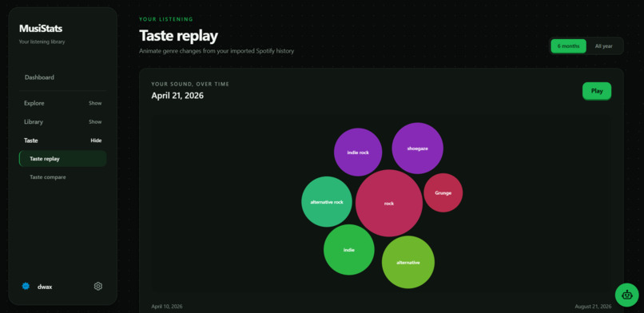Viewport: 644px width, 313px height.
Task: Select the rock genre bubble
Action: (389, 203)
